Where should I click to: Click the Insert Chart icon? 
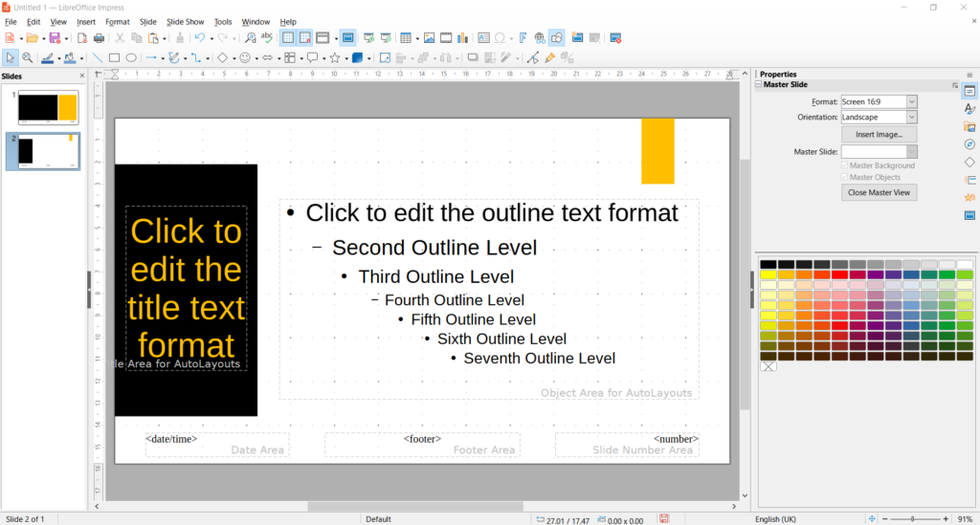click(x=463, y=38)
